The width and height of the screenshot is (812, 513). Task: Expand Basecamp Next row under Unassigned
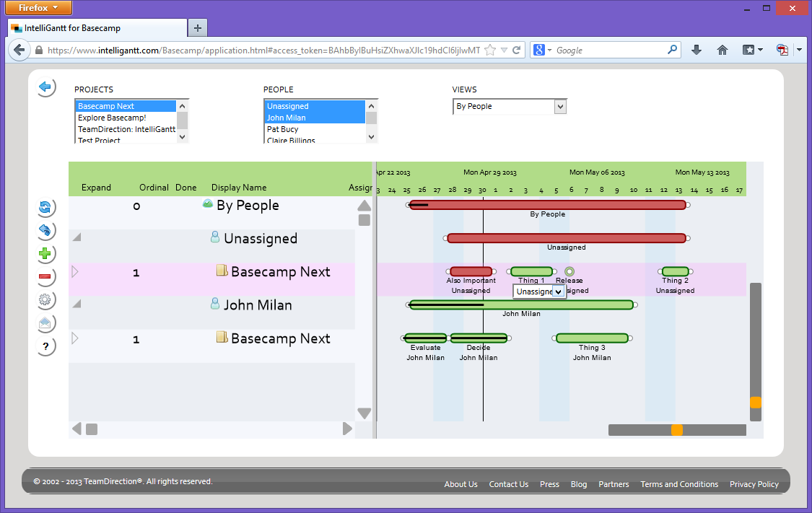point(75,271)
